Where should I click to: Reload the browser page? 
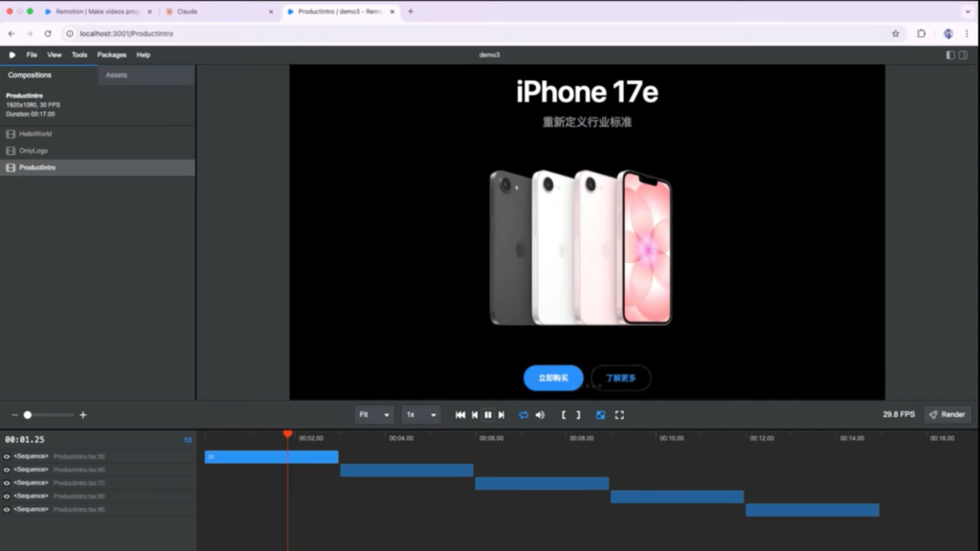[48, 33]
